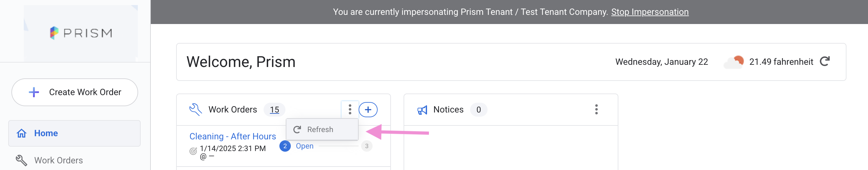Click the Notices count badge 0
The height and width of the screenshot is (170, 868).
[478, 110]
